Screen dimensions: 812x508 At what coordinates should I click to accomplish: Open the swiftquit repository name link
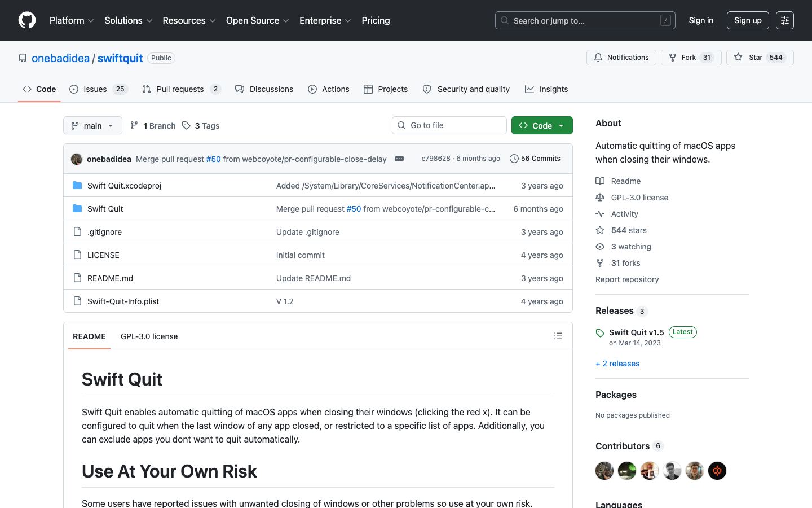120,58
